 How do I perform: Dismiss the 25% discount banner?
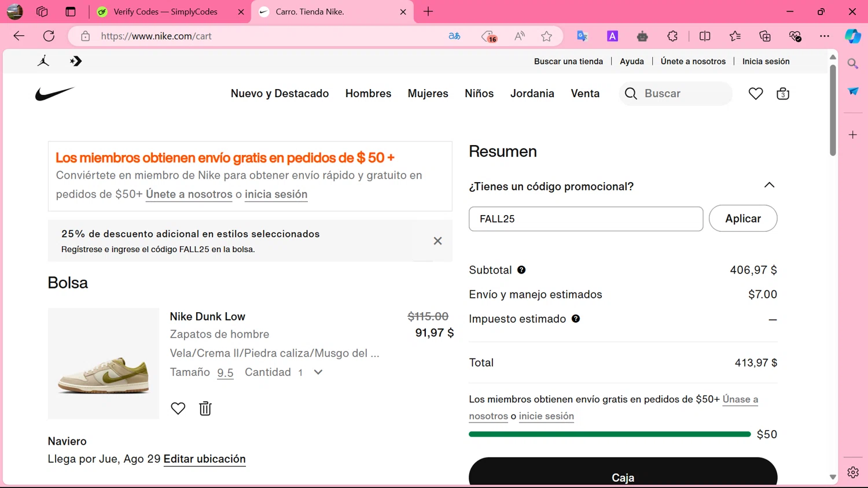pyautogui.click(x=437, y=241)
